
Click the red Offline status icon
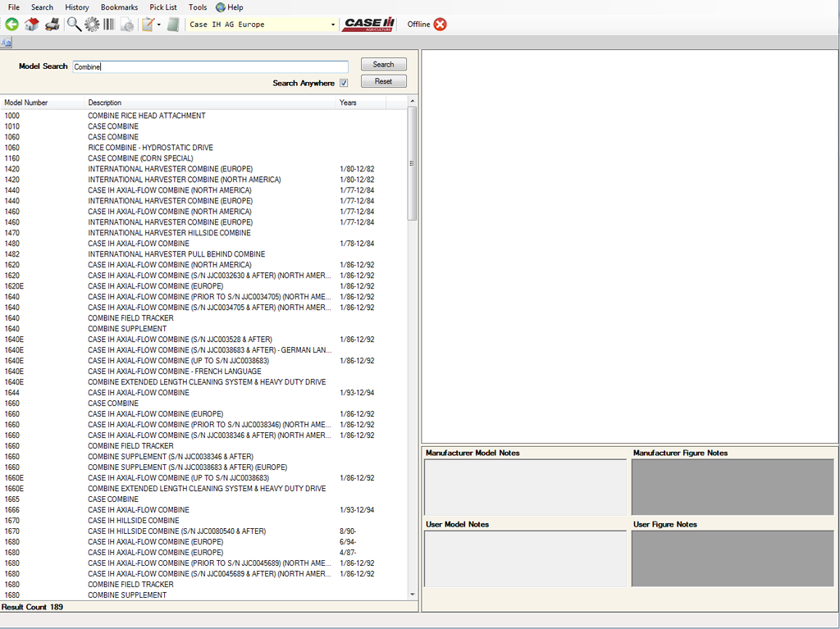coord(441,25)
